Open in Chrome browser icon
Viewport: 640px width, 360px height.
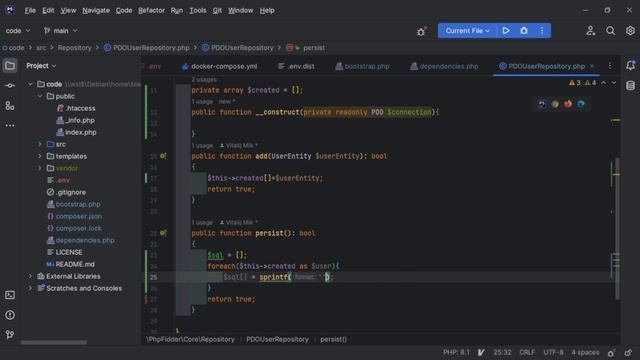[x=555, y=104]
